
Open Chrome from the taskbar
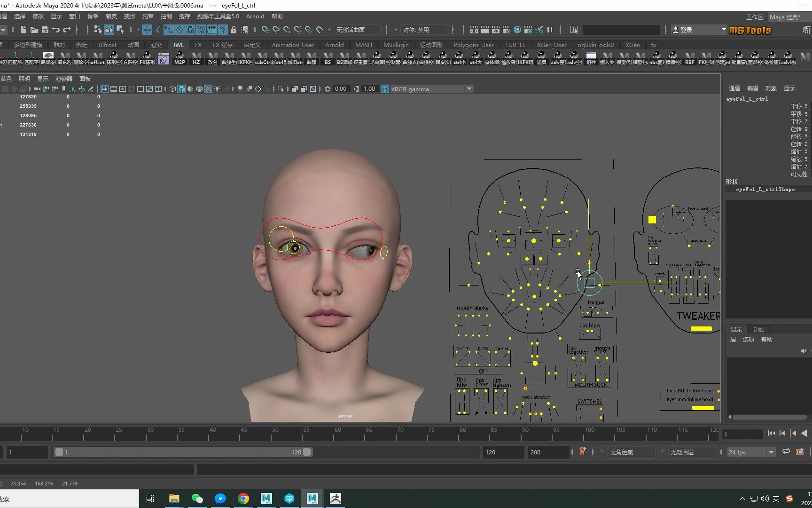pyautogui.click(x=243, y=499)
